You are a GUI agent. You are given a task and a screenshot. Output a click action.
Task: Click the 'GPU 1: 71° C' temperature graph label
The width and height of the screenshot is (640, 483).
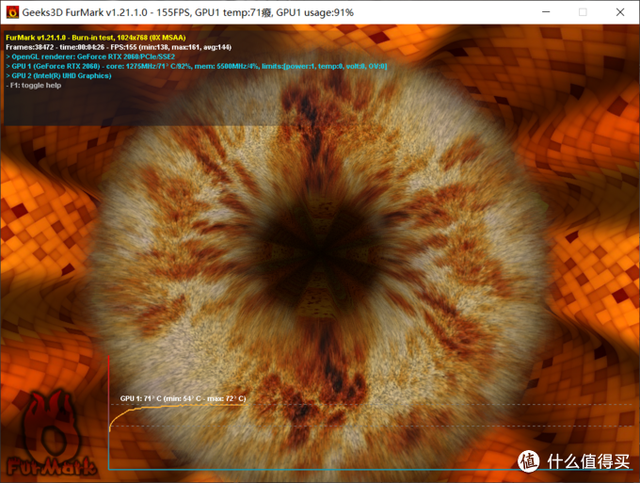(183, 398)
